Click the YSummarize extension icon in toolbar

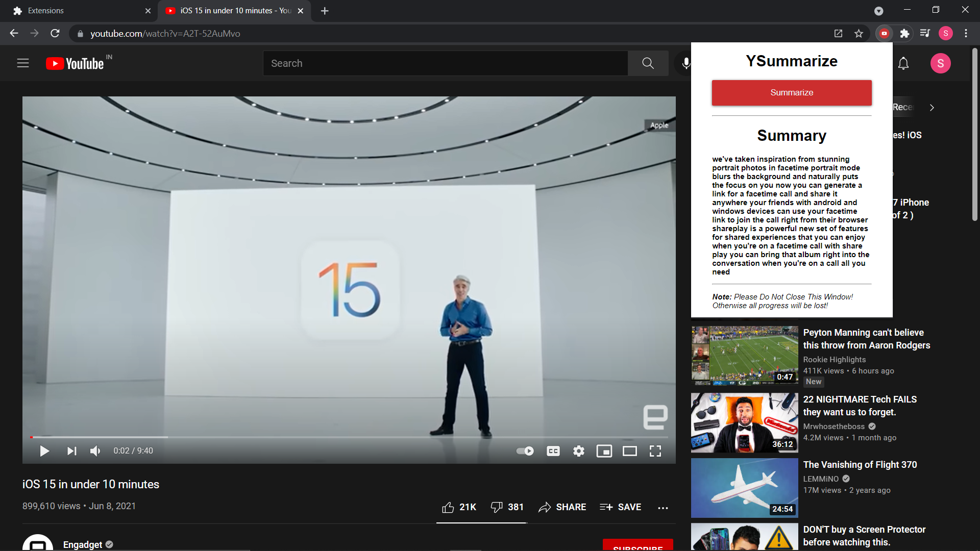884,34
